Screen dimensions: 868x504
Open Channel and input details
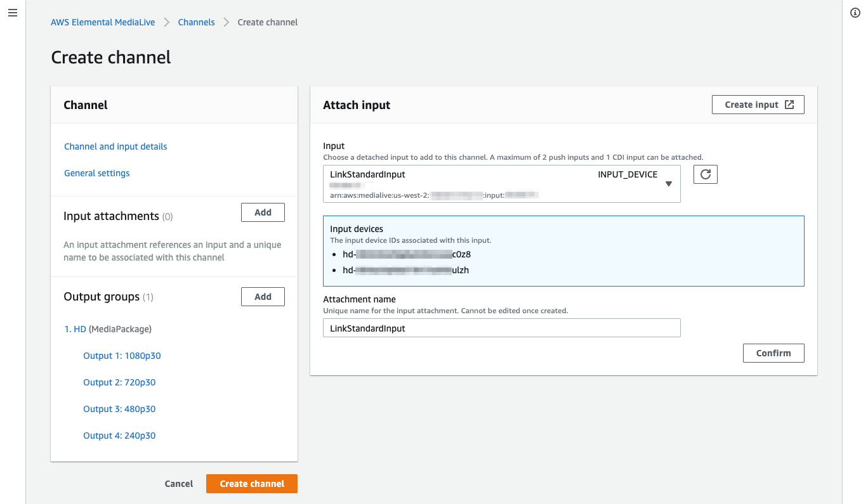pyautogui.click(x=115, y=146)
